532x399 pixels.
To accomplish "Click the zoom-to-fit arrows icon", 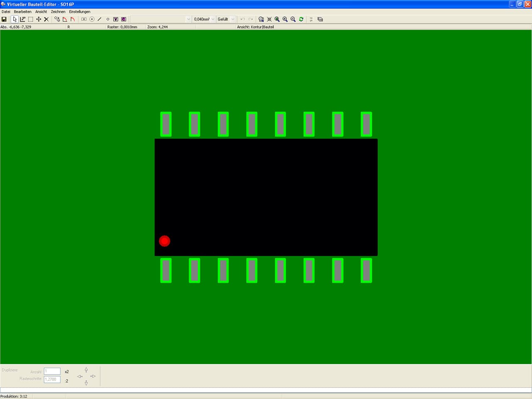I will tap(269, 19).
